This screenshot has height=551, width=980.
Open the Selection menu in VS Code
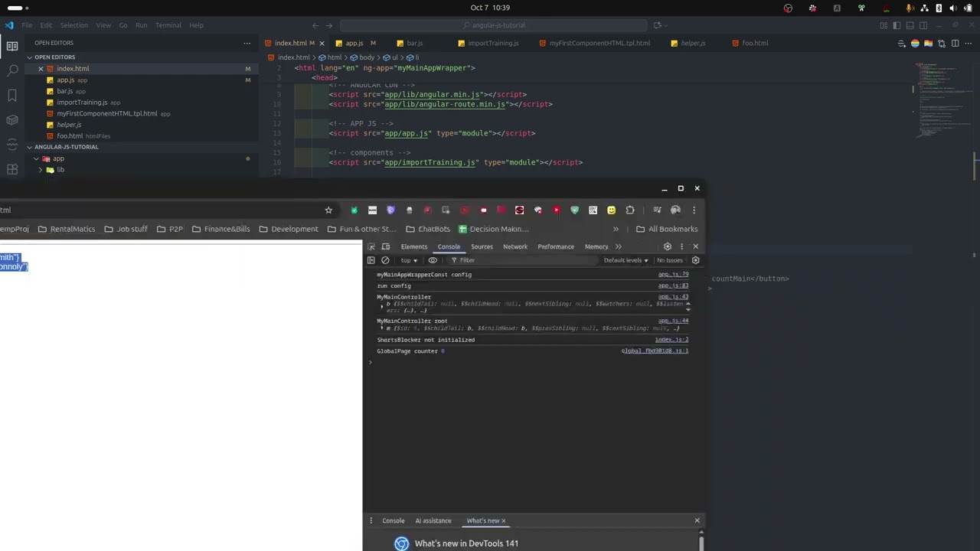click(x=74, y=25)
